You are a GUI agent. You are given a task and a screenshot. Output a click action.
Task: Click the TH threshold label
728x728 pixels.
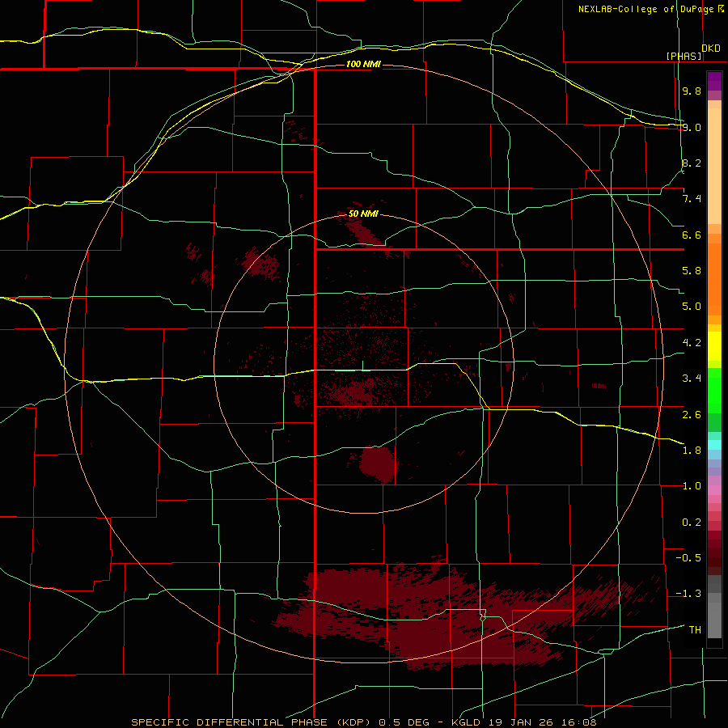point(695,630)
